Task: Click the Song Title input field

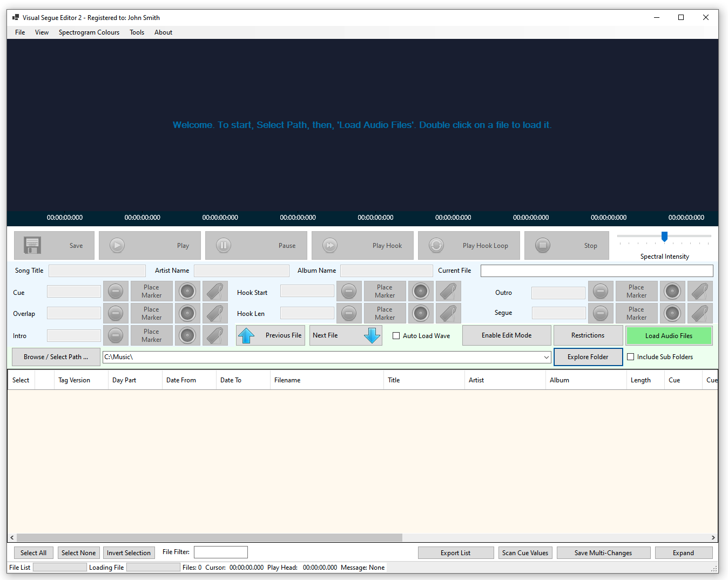Action: 97,271
